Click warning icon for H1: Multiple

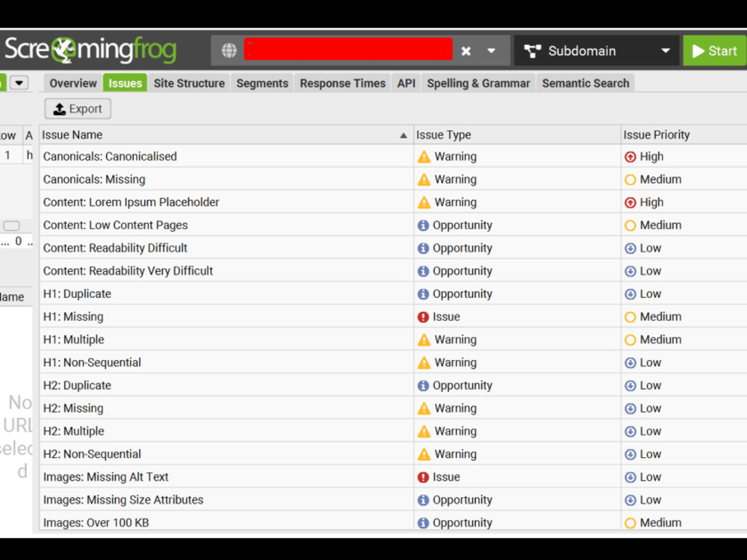coord(424,340)
